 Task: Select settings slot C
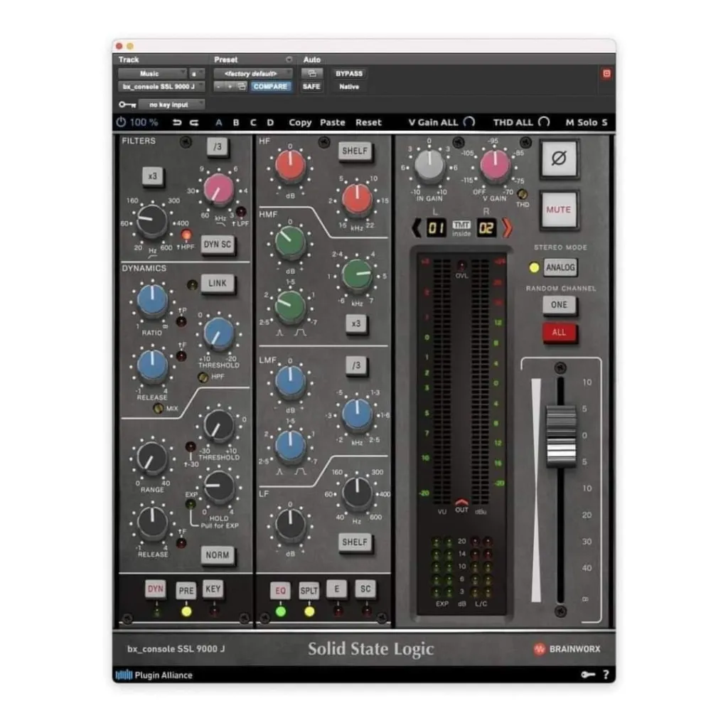pyautogui.click(x=253, y=122)
